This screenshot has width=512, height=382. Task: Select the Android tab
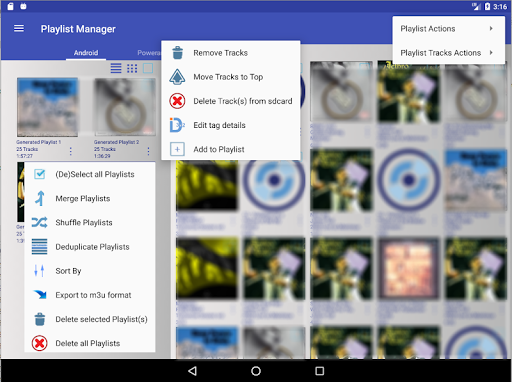click(x=86, y=53)
